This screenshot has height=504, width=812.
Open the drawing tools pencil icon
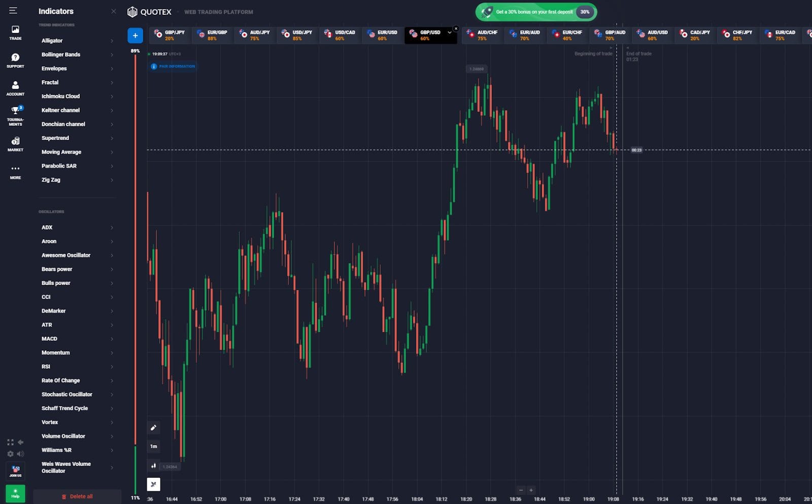(153, 427)
